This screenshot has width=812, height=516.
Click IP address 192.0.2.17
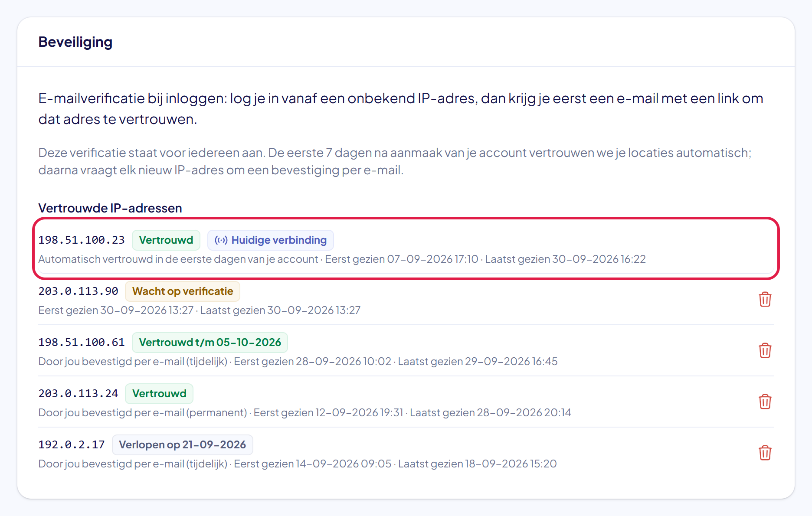click(x=72, y=445)
